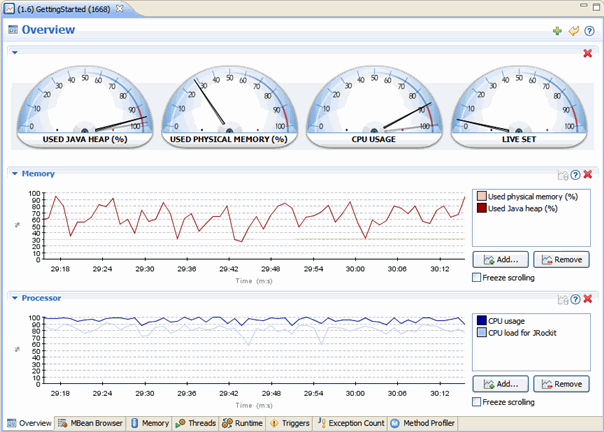The height and width of the screenshot is (432, 604).
Task: Click the CPU Usage gauge dial
Action: click(374, 105)
